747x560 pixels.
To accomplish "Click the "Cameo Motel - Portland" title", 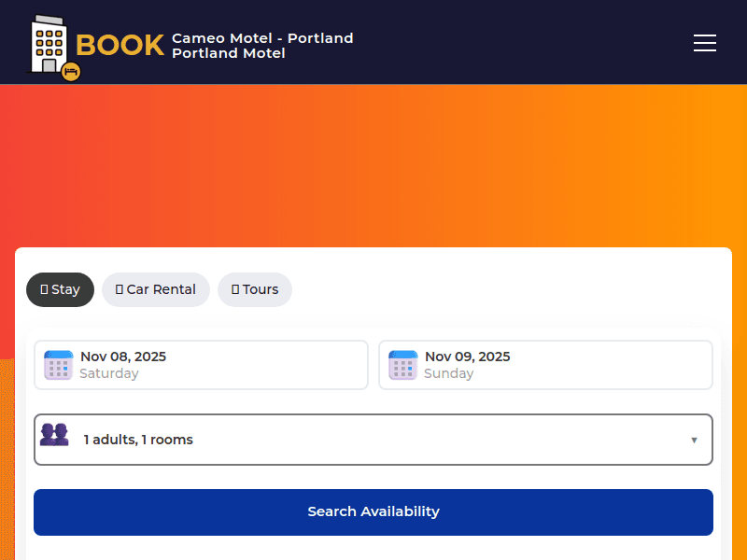I will pyautogui.click(x=262, y=38).
